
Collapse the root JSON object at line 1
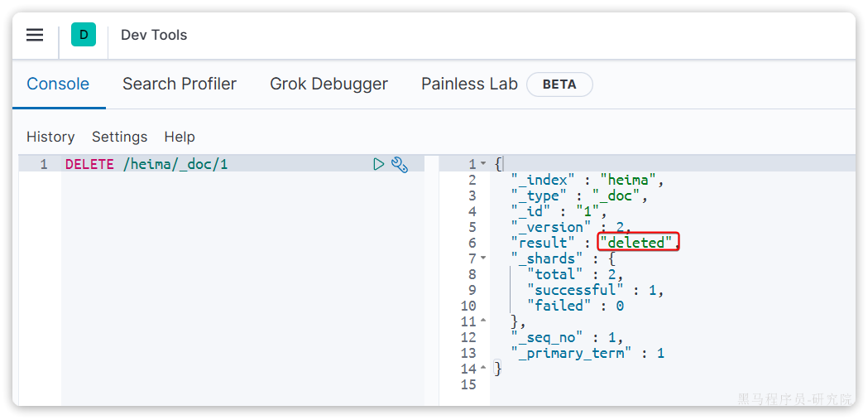click(483, 164)
